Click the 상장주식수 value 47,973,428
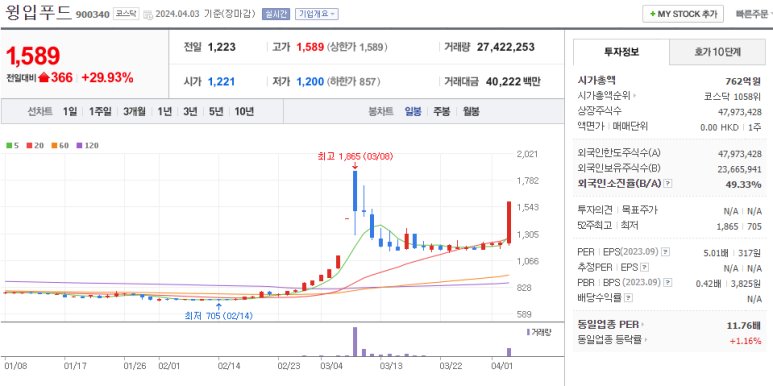Viewport: 773px width, 386px height. coord(739,111)
